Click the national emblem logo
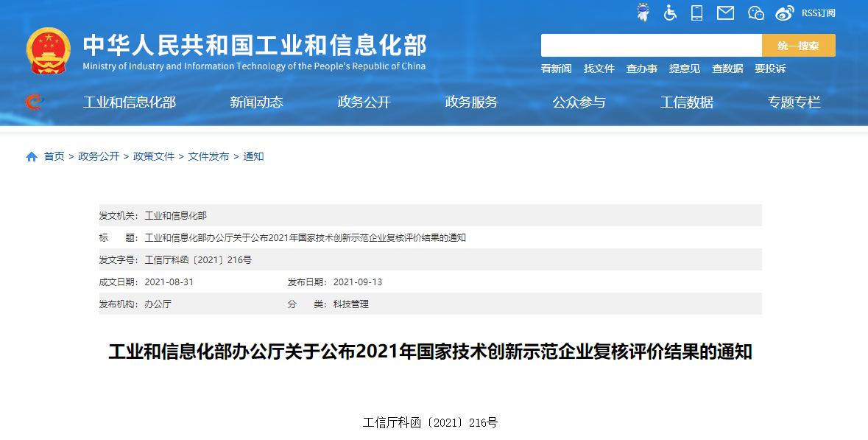The height and width of the screenshot is (440, 868). point(49,51)
